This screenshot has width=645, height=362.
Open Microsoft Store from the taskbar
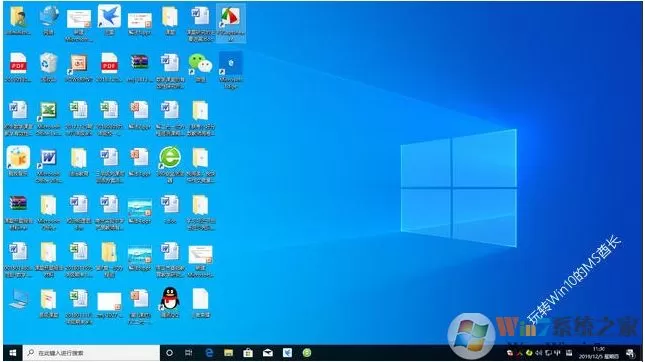[x=248, y=353]
